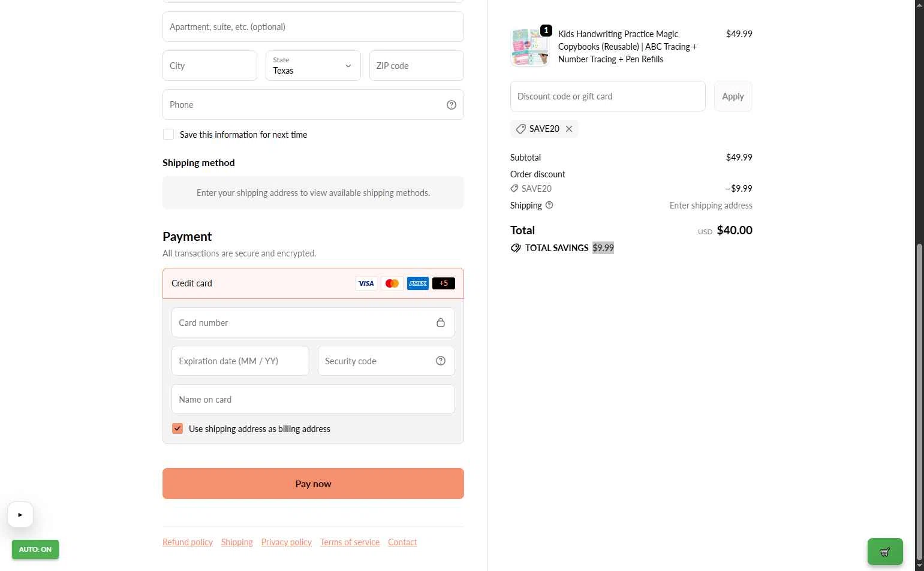Viewport: 924px width, 571px height.
Task: Focus the City input field
Action: (210, 65)
